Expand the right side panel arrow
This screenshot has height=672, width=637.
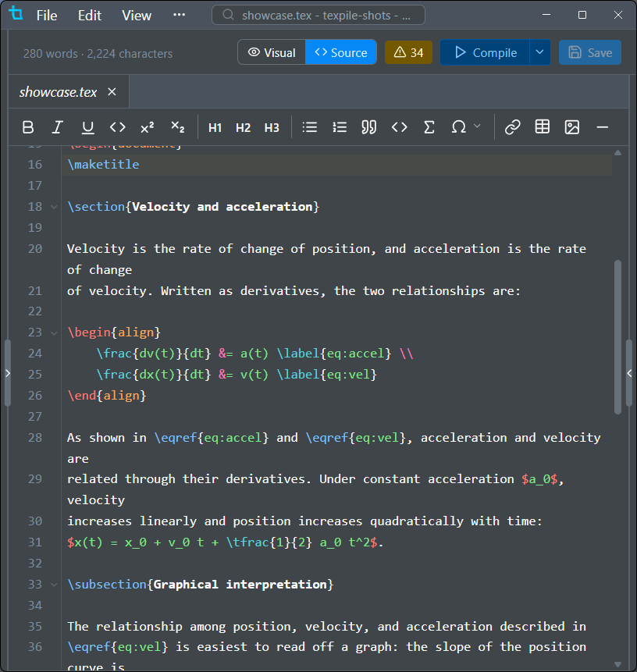coord(629,373)
